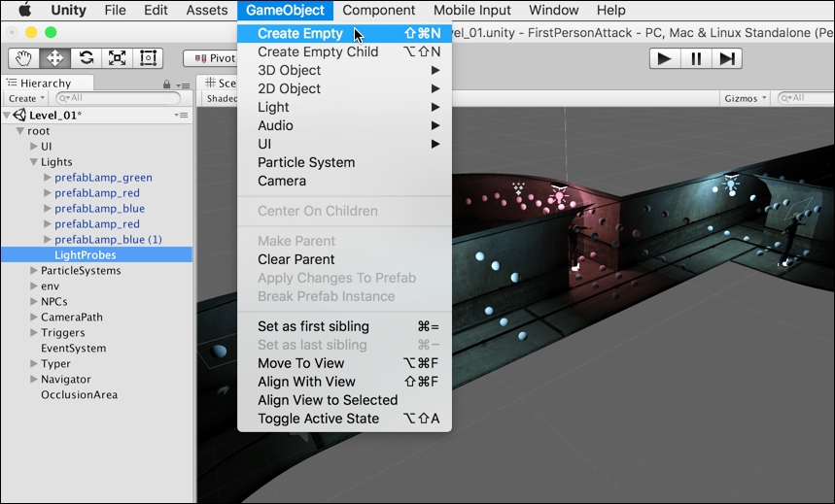Screen dimensions: 835x504
Task: Focus the Hierarchy search field
Action: coord(119,98)
